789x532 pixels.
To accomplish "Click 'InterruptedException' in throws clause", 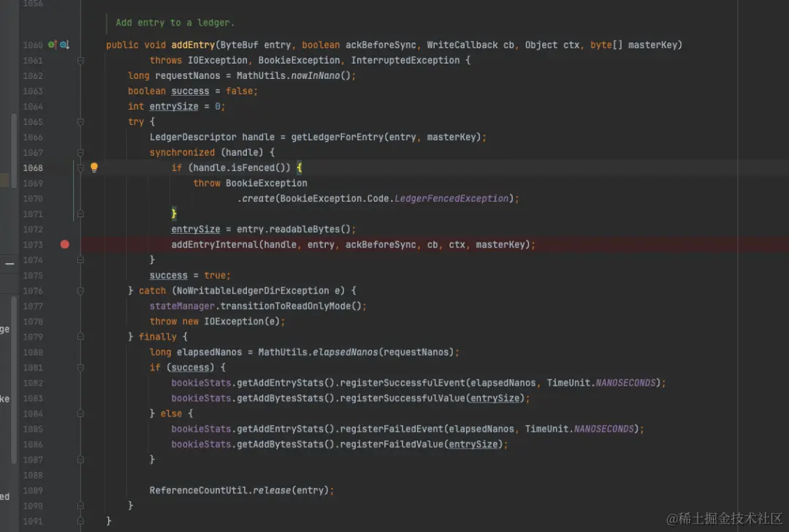I will (405, 61).
